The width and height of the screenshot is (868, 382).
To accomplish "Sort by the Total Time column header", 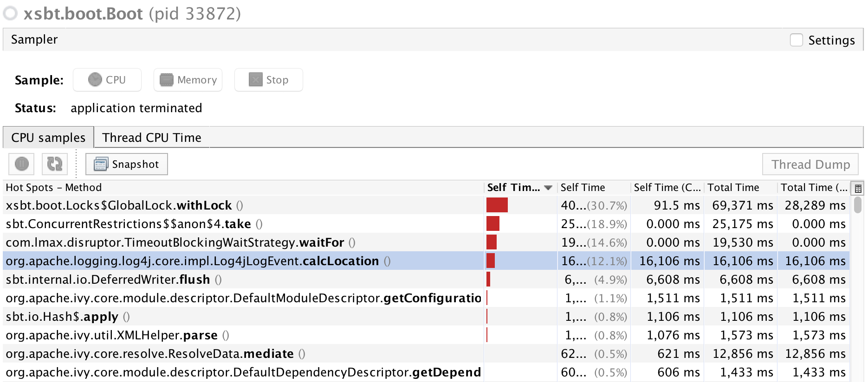I will click(740, 188).
